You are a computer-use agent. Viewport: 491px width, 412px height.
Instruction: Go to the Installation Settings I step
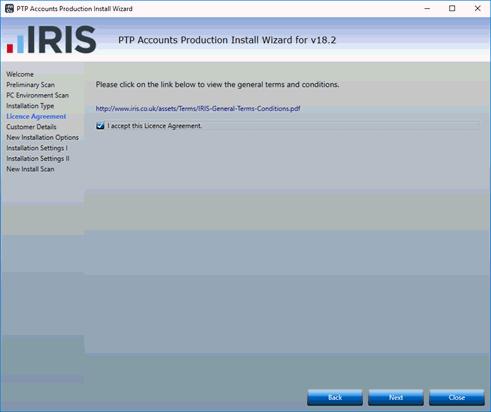[x=37, y=148]
